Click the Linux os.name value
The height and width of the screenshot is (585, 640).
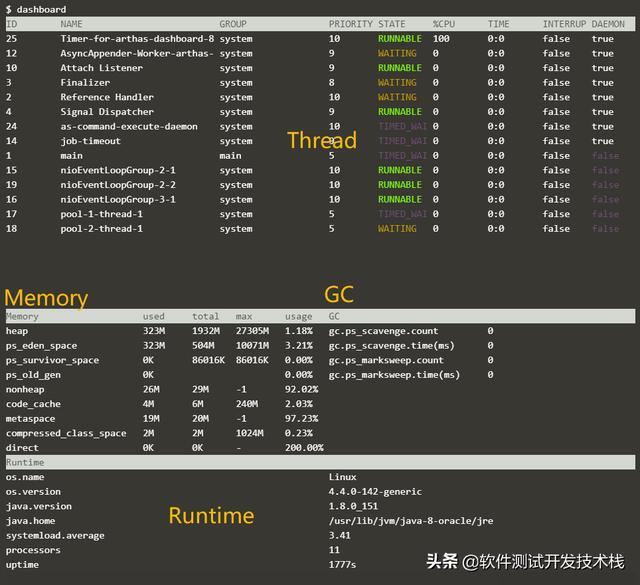click(x=342, y=477)
